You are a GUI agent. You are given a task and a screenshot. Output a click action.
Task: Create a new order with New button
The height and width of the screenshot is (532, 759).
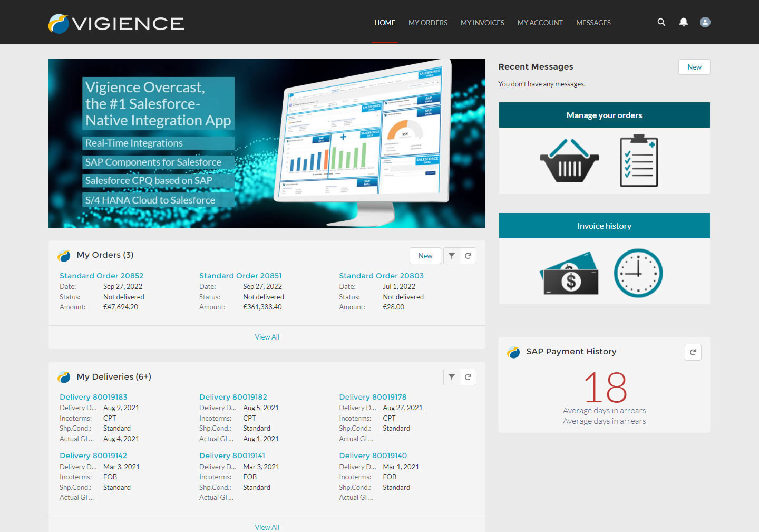pos(425,256)
